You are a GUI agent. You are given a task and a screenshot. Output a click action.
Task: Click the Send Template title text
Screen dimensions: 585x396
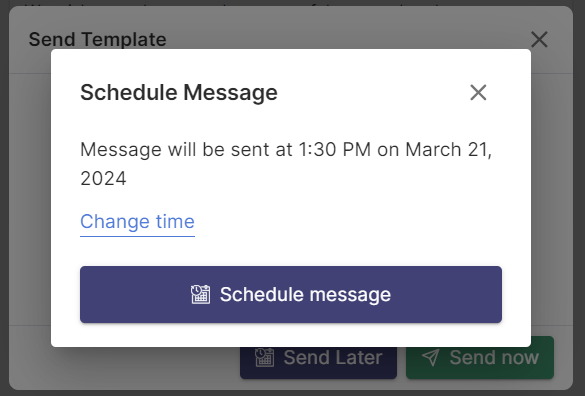(x=97, y=39)
